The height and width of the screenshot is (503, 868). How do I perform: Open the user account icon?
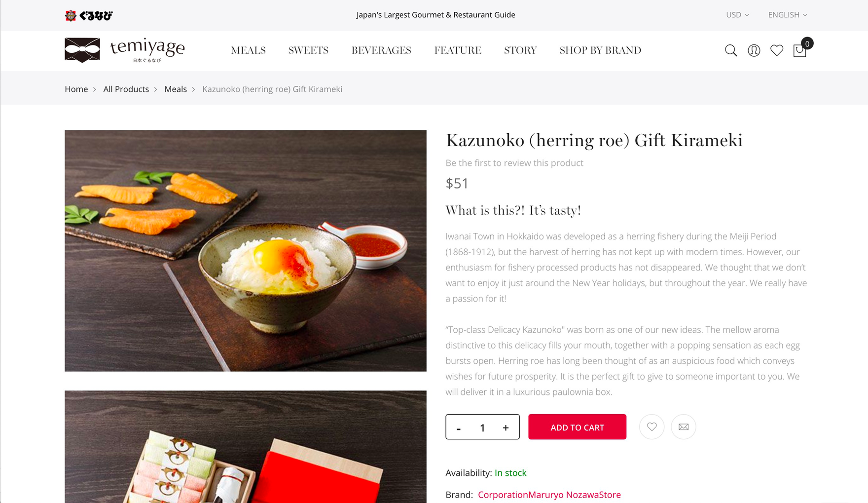click(x=754, y=50)
